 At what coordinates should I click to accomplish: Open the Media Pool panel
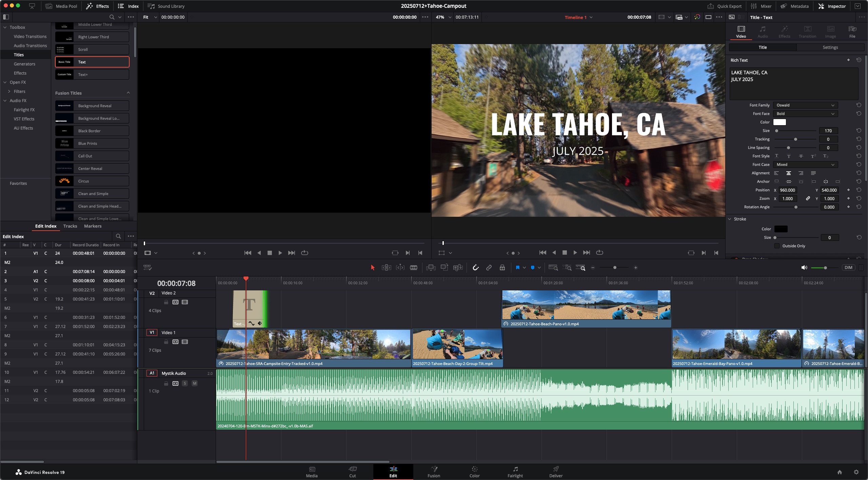[x=61, y=6]
